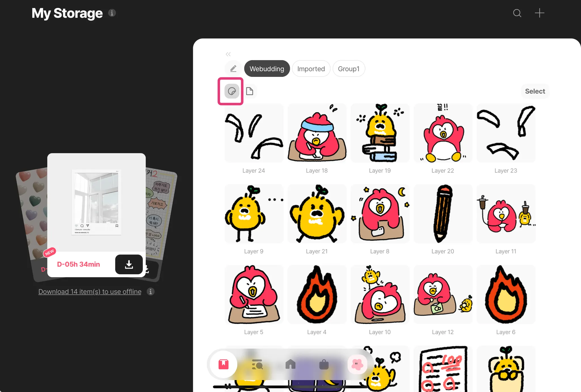Click the plus add icon
581x392 pixels.
point(539,13)
